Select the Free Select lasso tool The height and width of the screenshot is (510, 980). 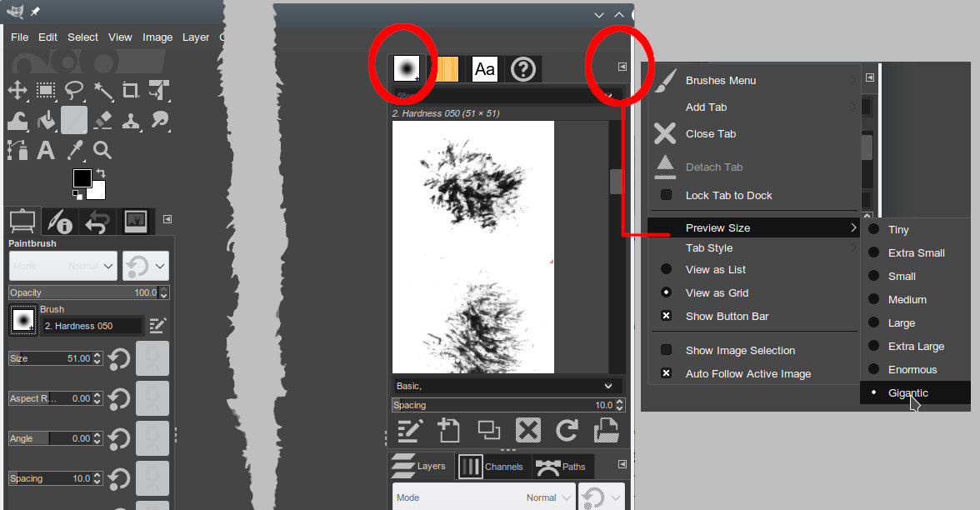click(x=74, y=91)
